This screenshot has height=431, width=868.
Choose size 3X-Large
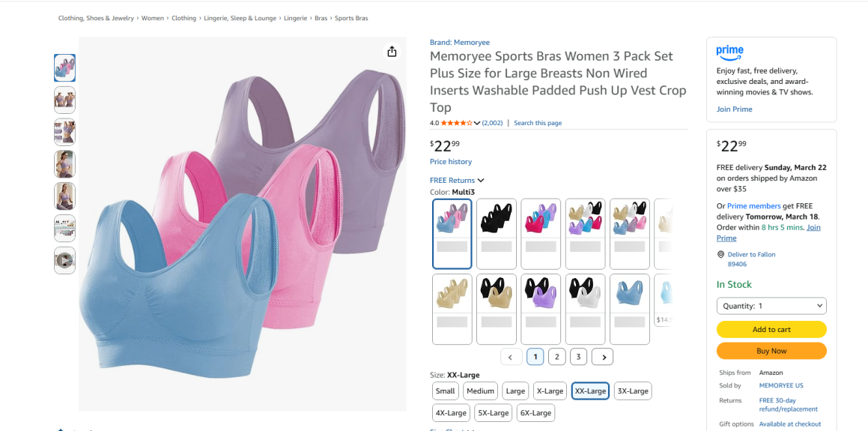(633, 391)
